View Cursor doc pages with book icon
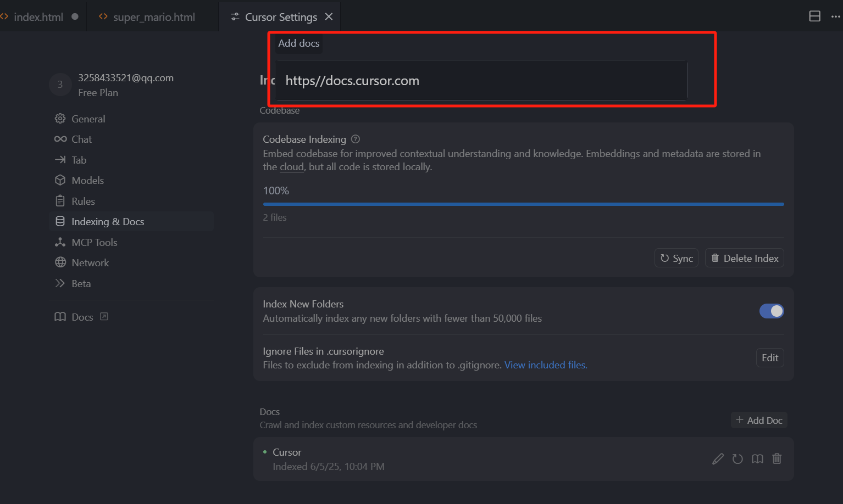Screen dimensions: 843x504 click(757, 459)
